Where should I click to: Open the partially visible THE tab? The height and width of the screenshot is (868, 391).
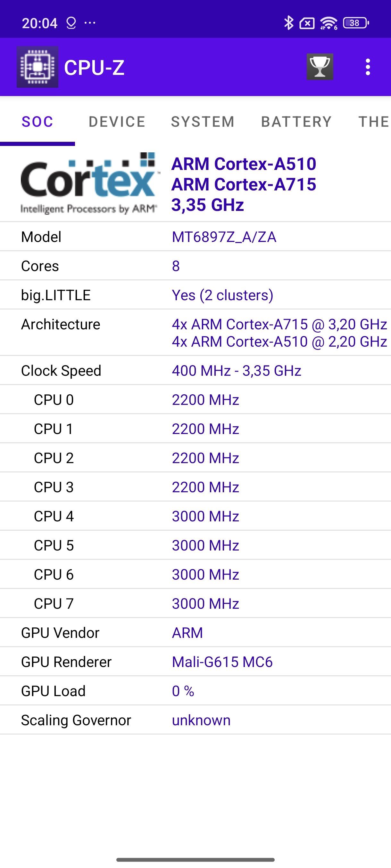(x=373, y=122)
